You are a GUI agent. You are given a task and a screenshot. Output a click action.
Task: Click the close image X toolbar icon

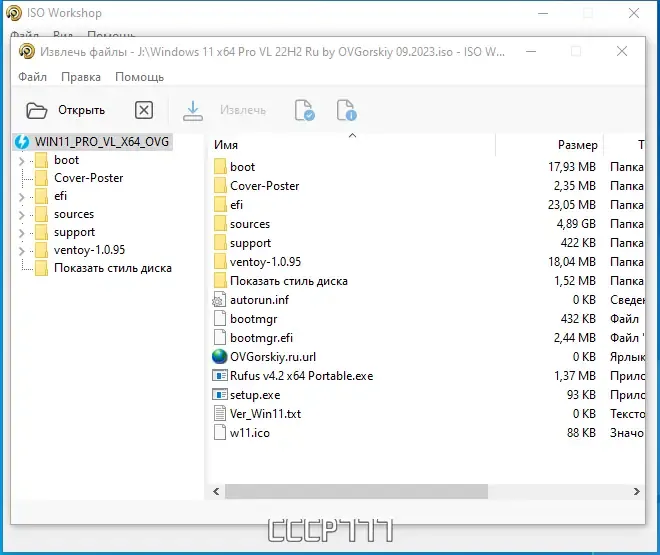pyautogui.click(x=144, y=110)
